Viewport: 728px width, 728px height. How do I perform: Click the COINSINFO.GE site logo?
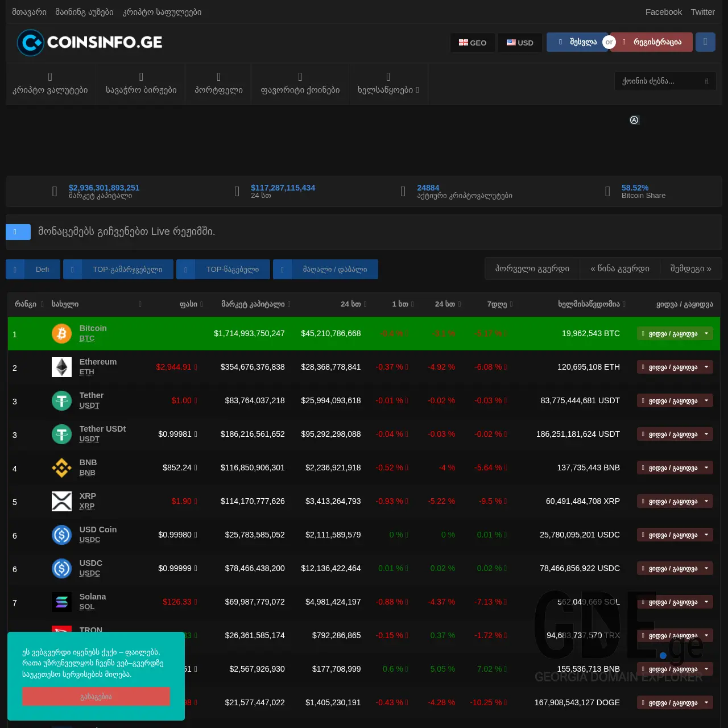tap(89, 42)
